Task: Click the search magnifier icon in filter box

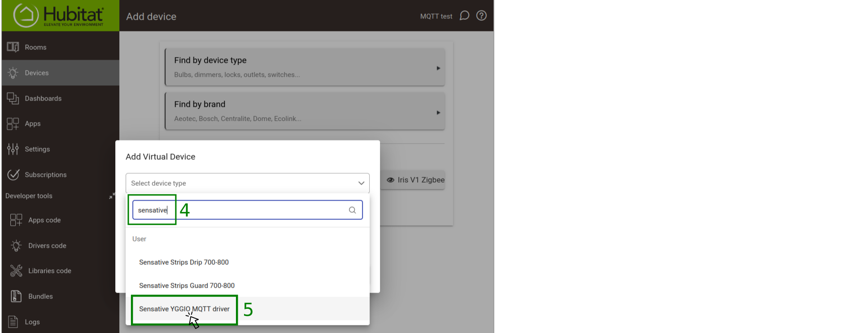Action: [353, 210]
